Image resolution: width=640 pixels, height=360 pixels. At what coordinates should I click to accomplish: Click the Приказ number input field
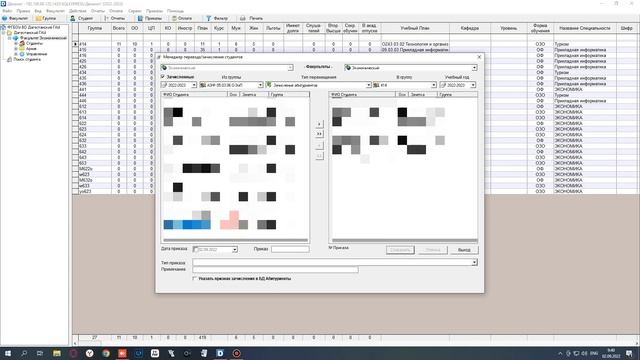click(290, 249)
